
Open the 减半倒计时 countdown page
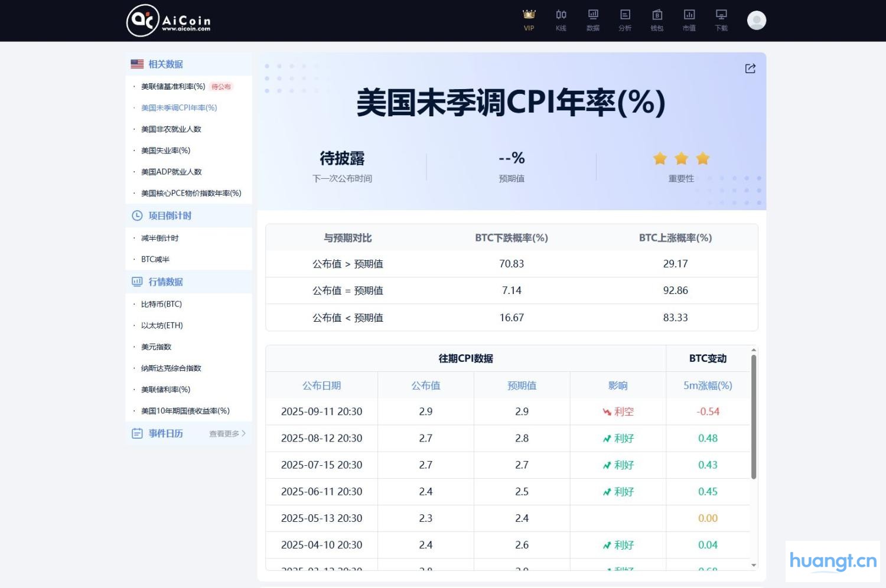coord(160,237)
